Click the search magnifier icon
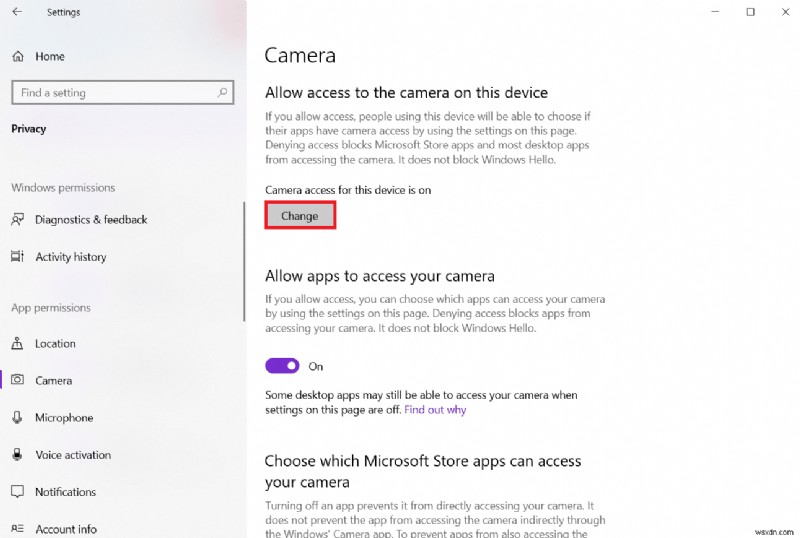 [x=222, y=93]
